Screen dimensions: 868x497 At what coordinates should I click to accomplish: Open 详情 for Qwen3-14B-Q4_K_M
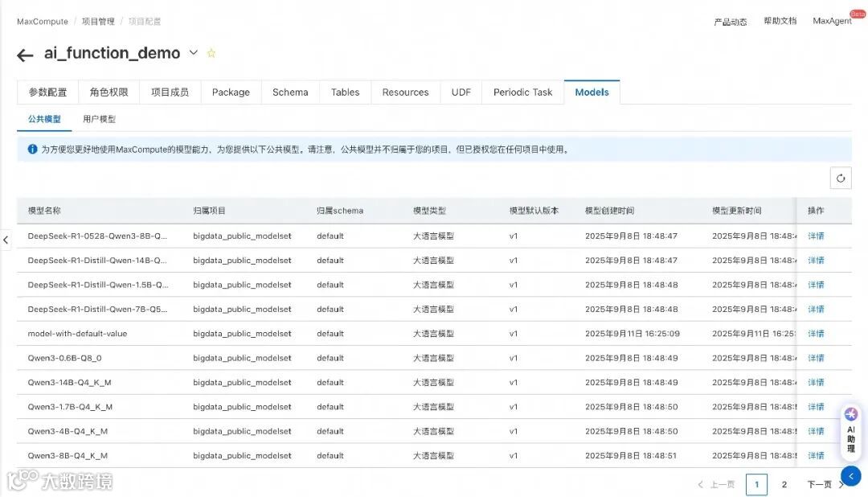pos(816,382)
